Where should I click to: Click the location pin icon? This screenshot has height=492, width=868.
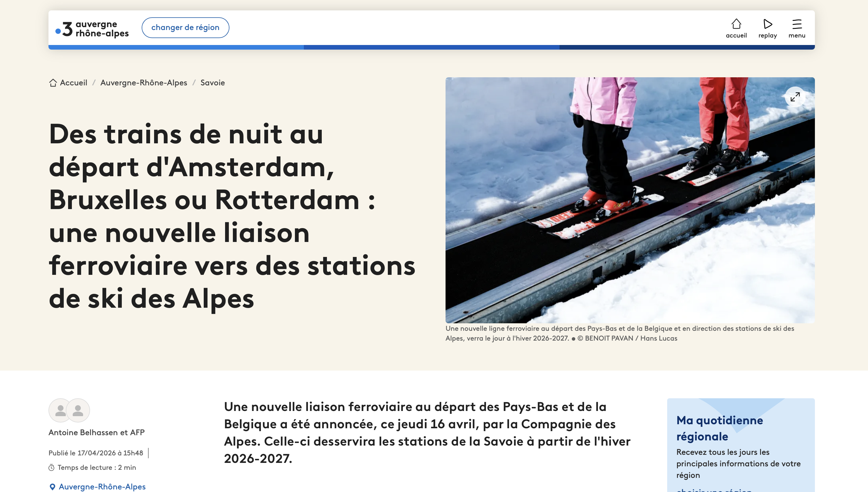53,487
